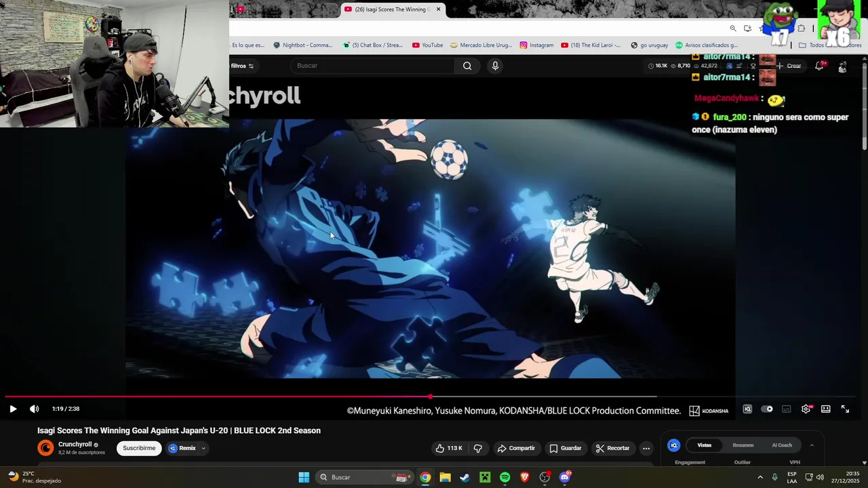Select the AI Coach tab
The height and width of the screenshot is (488, 868).
click(x=782, y=445)
